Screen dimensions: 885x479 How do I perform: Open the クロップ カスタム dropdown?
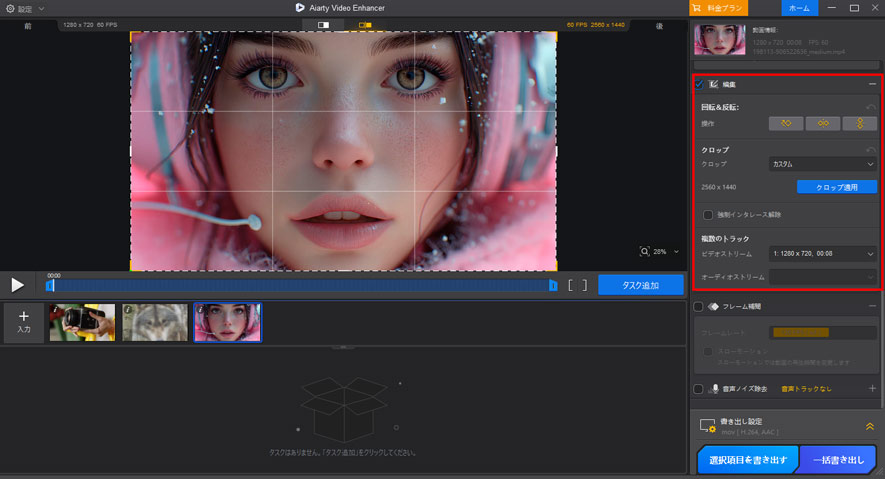(x=822, y=164)
